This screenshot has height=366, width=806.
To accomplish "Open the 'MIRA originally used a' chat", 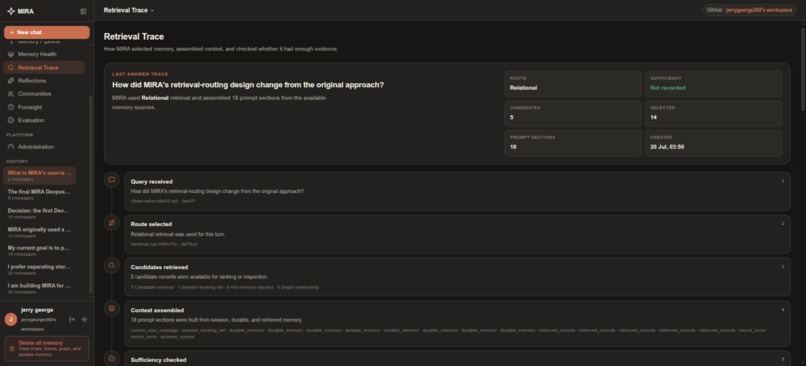I will pyautogui.click(x=40, y=232).
